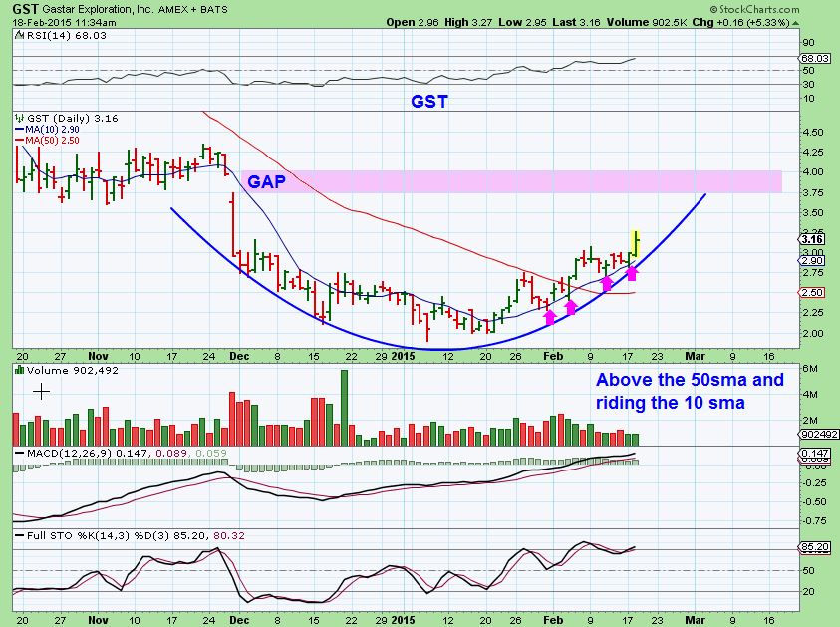Click the 0.147 MACD tag on right axis
840x627 pixels.
click(x=814, y=453)
